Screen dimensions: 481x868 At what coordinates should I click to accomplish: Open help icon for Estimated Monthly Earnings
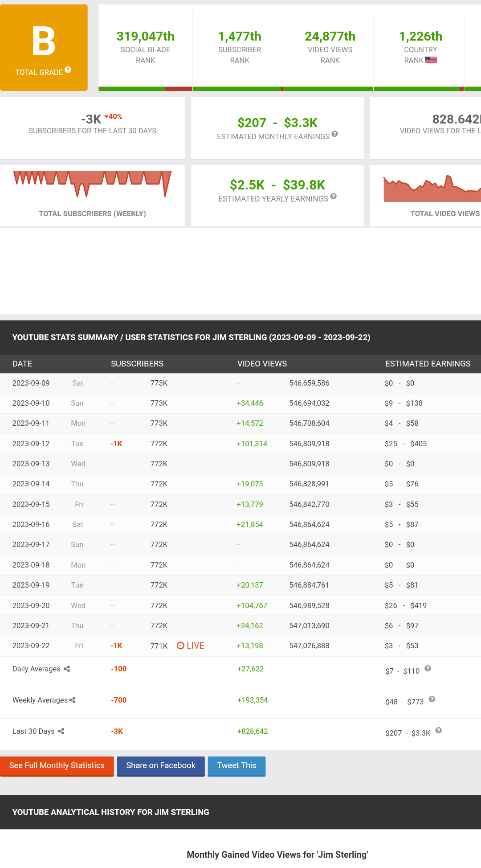point(335,134)
